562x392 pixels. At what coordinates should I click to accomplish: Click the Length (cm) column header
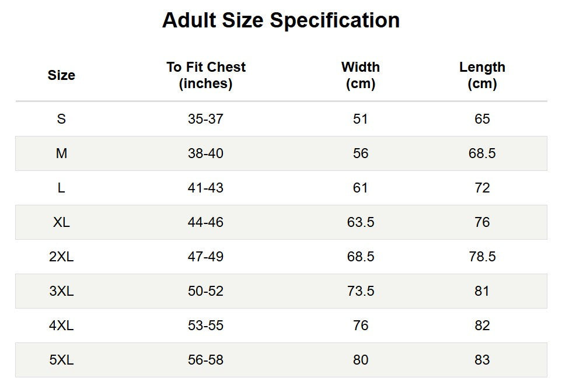(x=482, y=75)
